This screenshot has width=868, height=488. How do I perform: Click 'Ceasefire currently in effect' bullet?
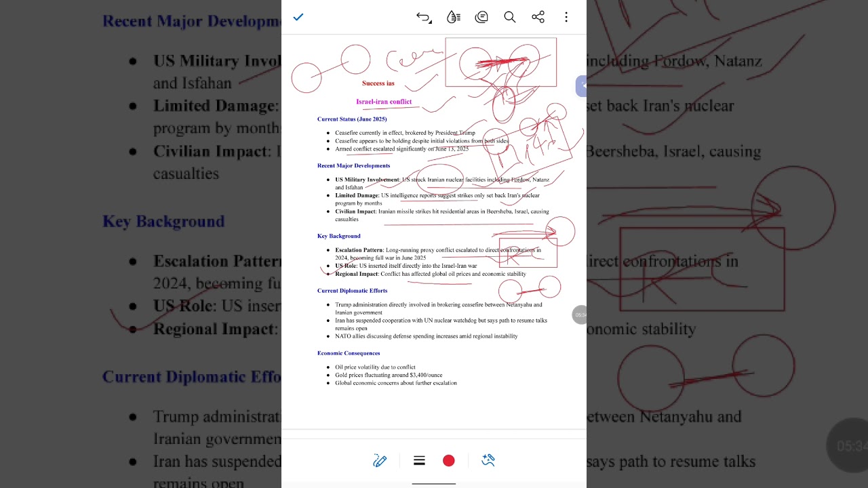point(406,133)
